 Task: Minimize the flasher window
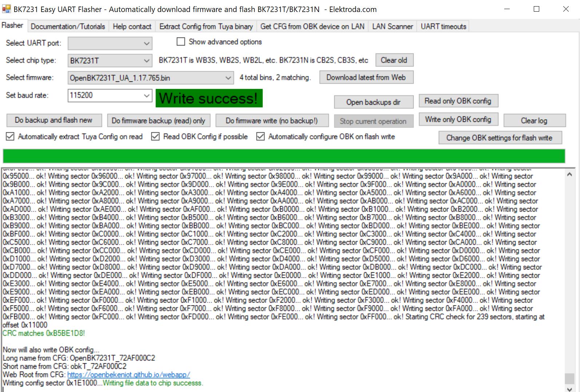click(x=507, y=9)
